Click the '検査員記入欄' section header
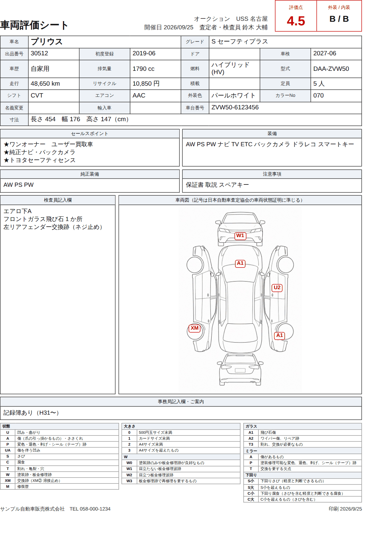The image size is (392, 555). pos(58,200)
